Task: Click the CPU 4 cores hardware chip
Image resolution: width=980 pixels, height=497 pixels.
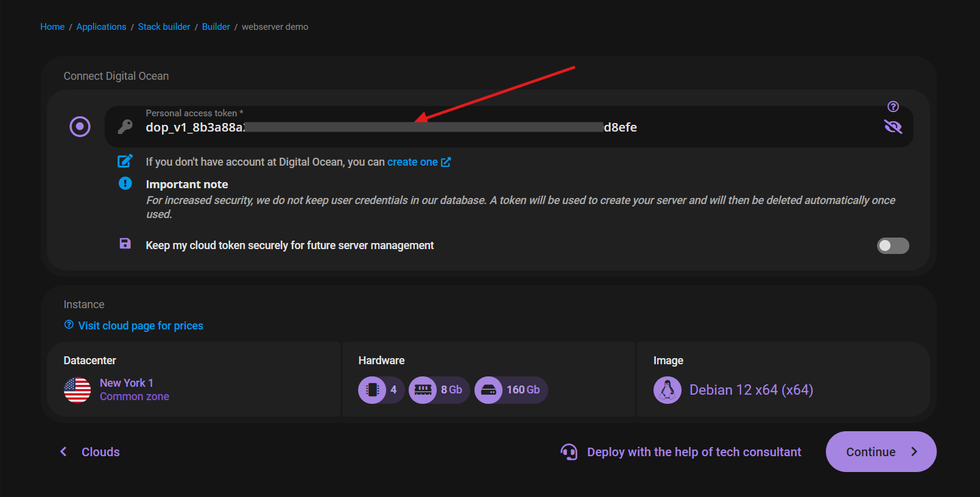Action: 381,390
